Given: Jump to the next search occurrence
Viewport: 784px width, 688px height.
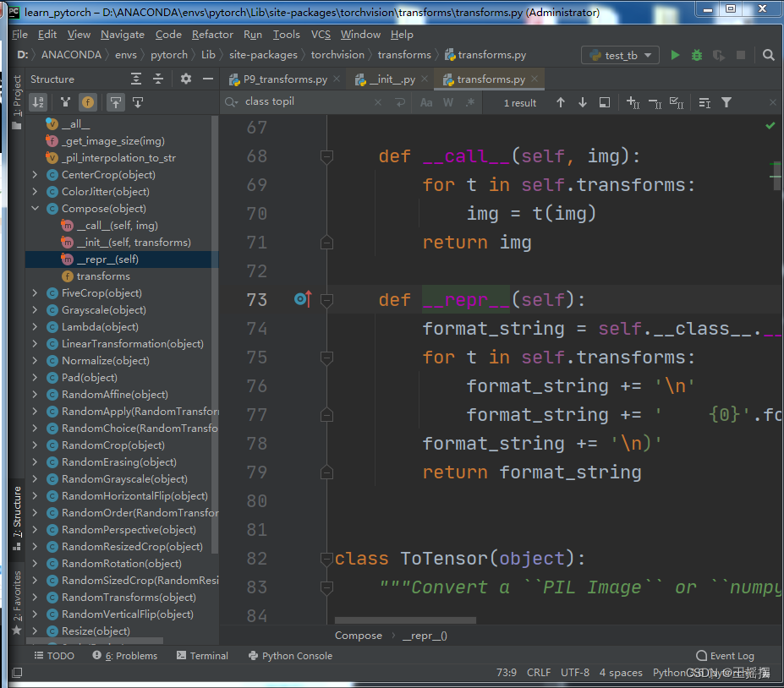Looking at the screenshot, I should pyautogui.click(x=583, y=102).
